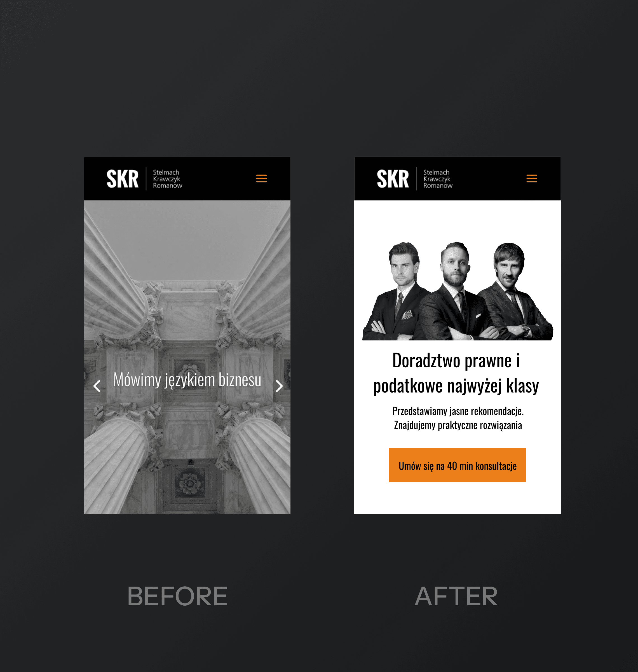Click the Przedstawiamy jasne rekomendacje subtitle
This screenshot has width=638, height=672.
coord(458,411)
